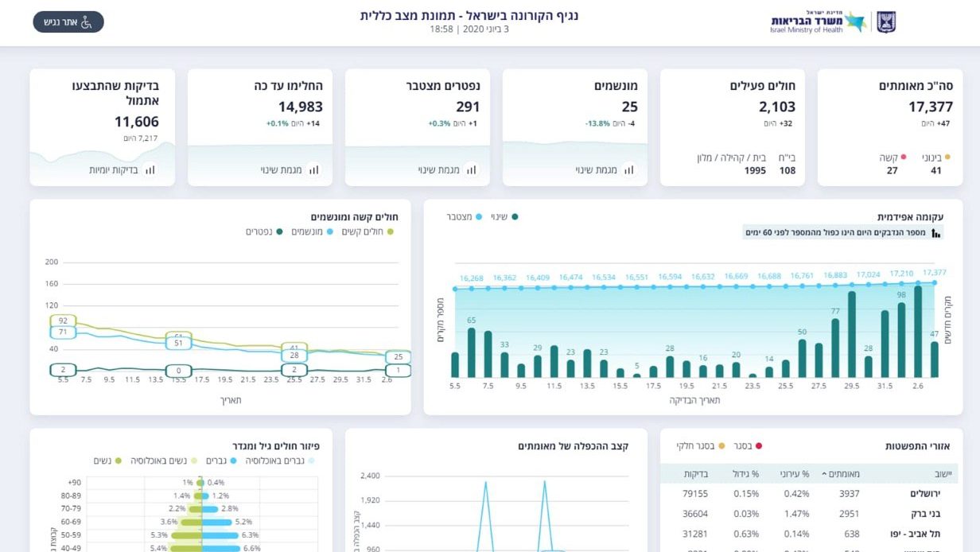This screenshot has width=980, height=552.
Task: Click the yellow 'בינוני' moderate cases dot
Action: tap(947, 157)
